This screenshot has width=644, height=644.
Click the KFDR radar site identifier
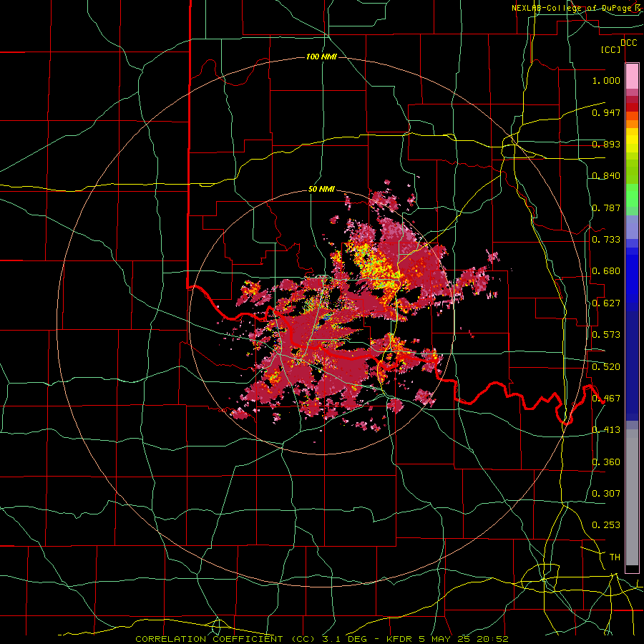click(401, 639)
